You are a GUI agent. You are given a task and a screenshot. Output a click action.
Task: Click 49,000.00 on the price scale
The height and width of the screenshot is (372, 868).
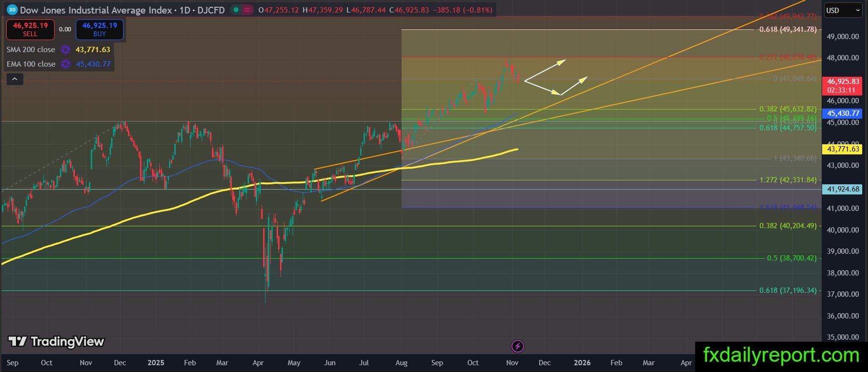(843, 37)
